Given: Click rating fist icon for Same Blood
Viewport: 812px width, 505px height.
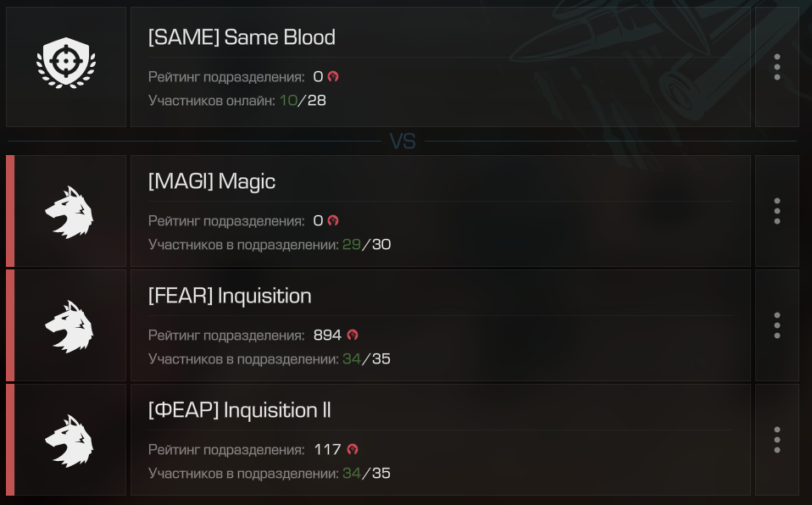Looking at the screenshot, I should [333, 76].
